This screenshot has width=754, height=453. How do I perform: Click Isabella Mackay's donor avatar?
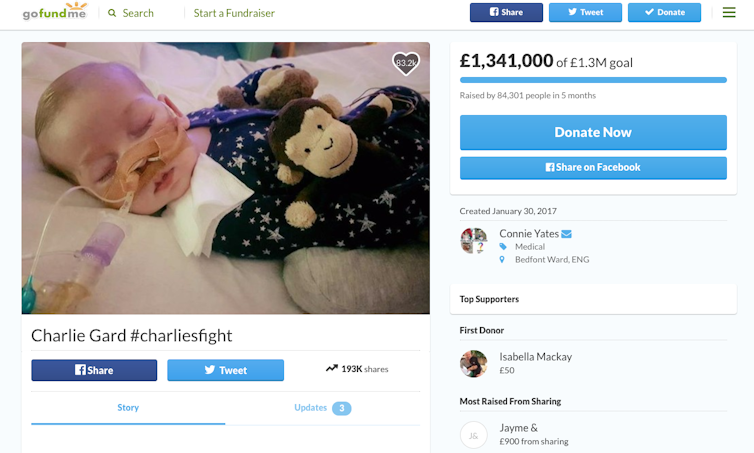(473, 363)
